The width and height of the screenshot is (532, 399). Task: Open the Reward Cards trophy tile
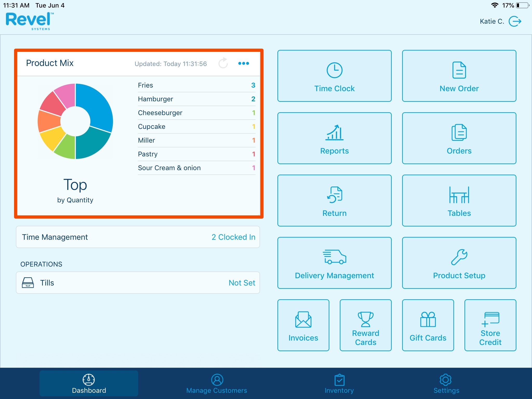pos(365,325)
